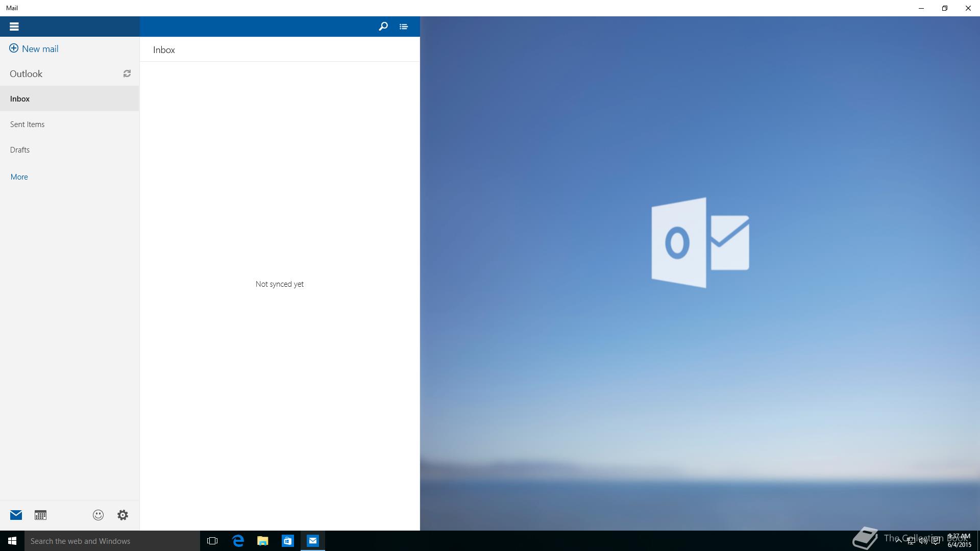Open the Sent Items folder
Image resolution: width=980 pixels, height=551 pixels.
click(x=69, y=124)
